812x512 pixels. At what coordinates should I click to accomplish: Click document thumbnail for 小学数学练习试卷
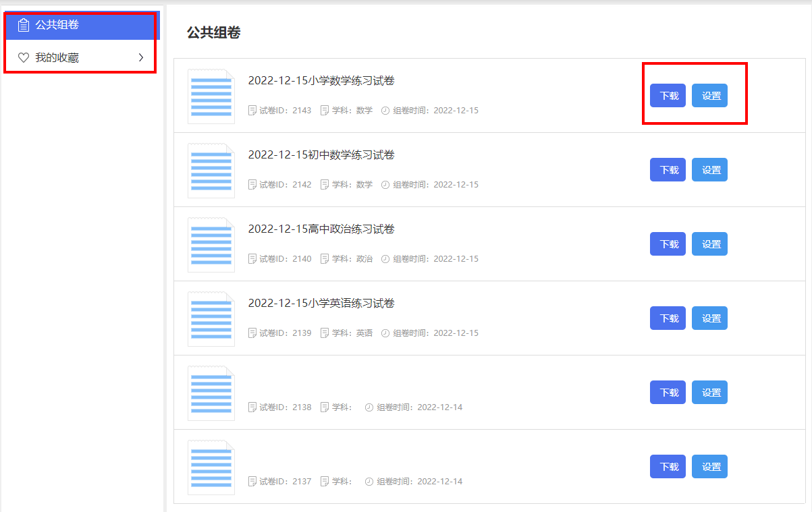click(211, 96)
